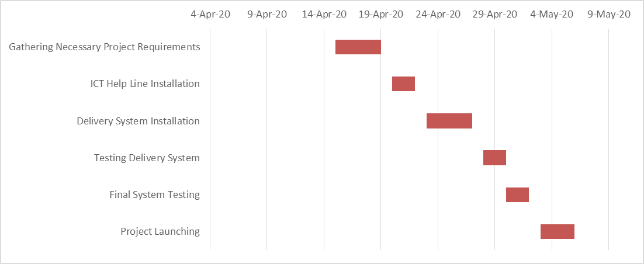This screenshot has width=644, height=264.
Task: Click the Final System Testing label
Action: 154,194
